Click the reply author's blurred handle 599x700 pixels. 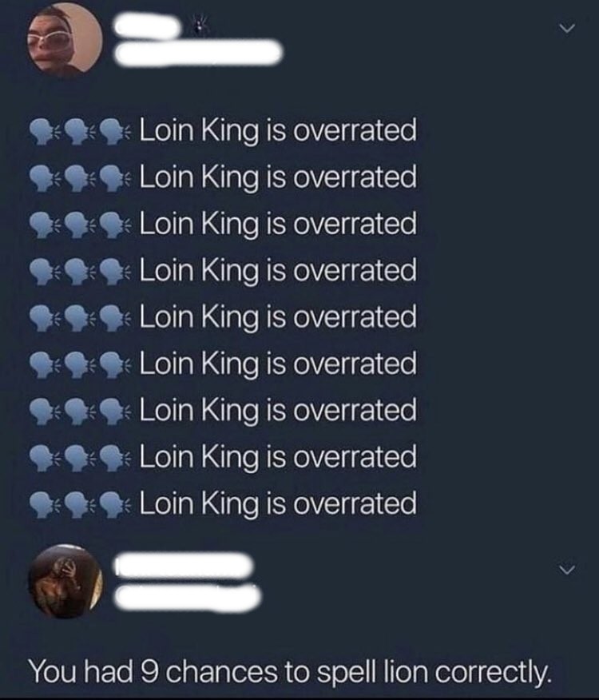click(188, 596)
